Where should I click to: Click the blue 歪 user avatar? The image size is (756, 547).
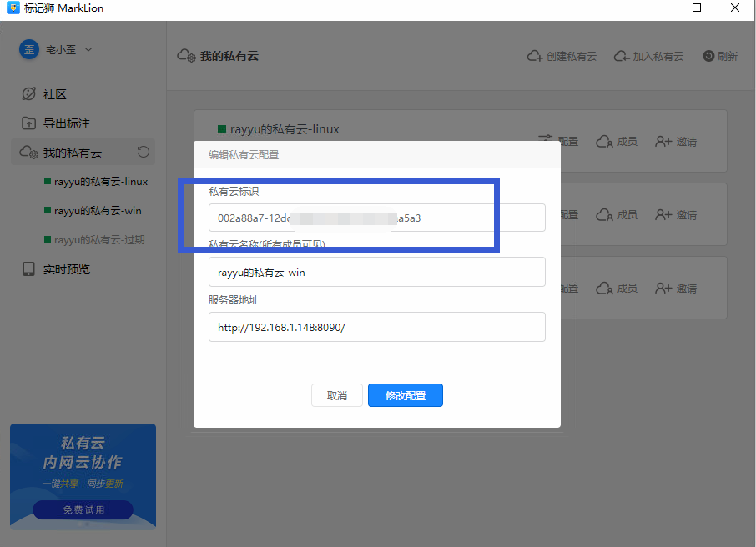click(29, 49)
